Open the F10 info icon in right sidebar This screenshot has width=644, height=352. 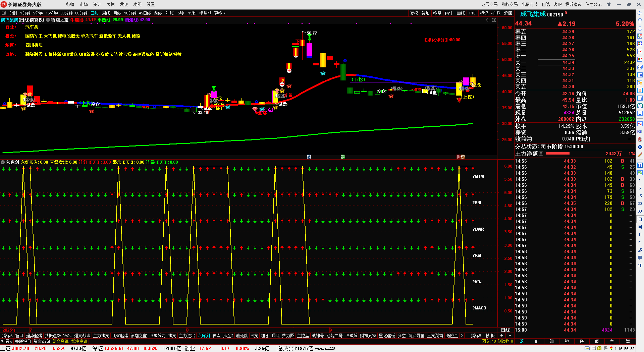[640, 75]
